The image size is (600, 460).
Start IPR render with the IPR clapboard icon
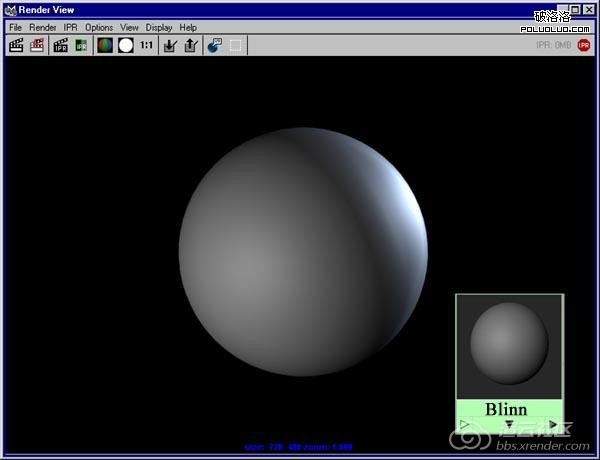[60, 45]
